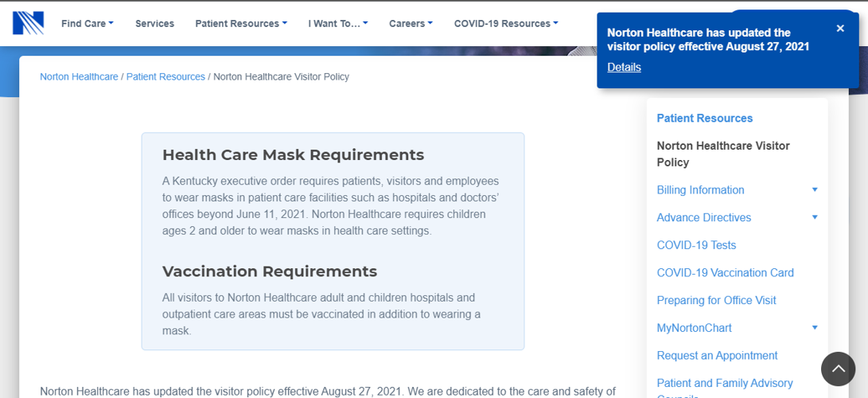Click the Health Care Mask Requirements heading

(294, 155)
